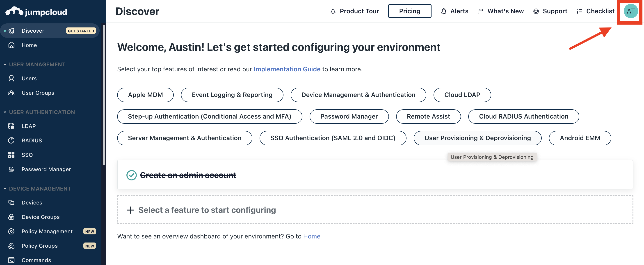Click the Alerts bell icon

coord(444,11)
